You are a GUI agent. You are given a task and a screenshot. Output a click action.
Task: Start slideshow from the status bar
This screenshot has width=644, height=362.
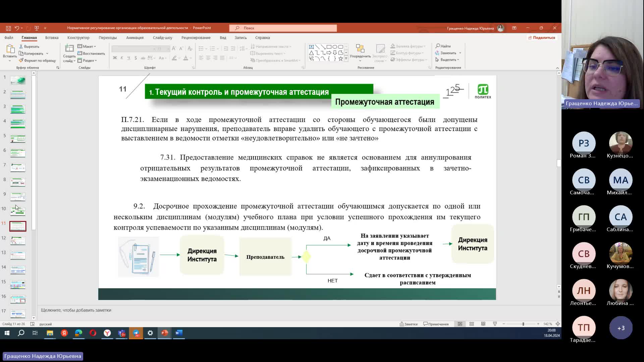(x=495, y=324)
